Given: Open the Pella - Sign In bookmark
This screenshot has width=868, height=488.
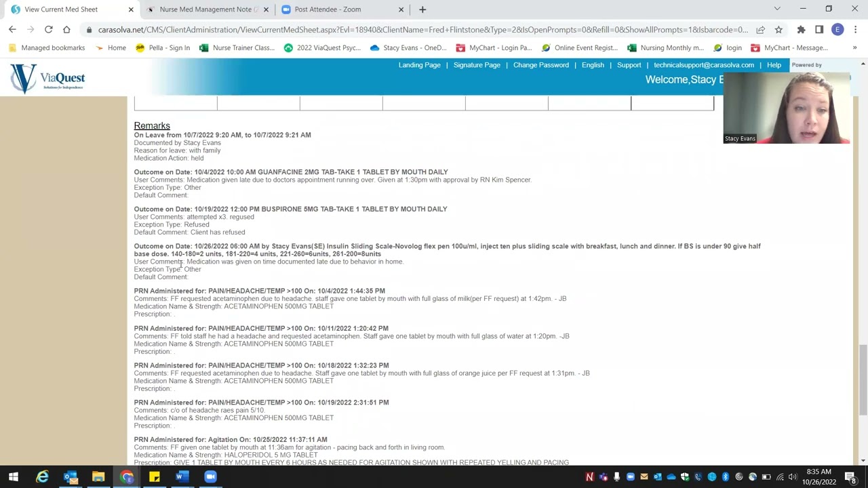Looking at the screenshot, I should [x=163, y=48].
